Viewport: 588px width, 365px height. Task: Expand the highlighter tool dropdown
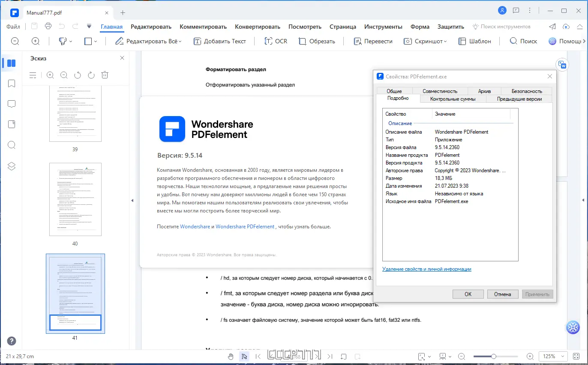71,42
